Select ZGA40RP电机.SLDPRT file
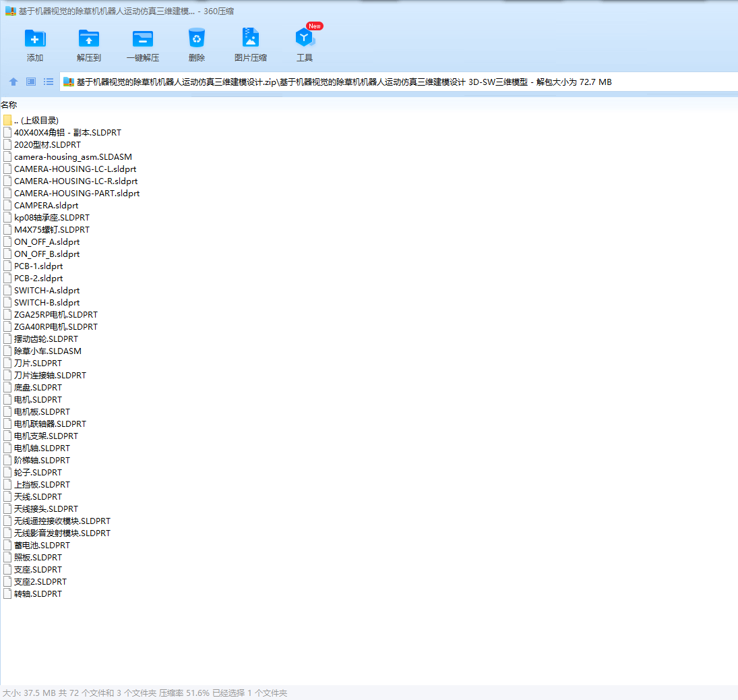Image resolution: width=738 pixels, height=700 pixels. pos(56,327)
